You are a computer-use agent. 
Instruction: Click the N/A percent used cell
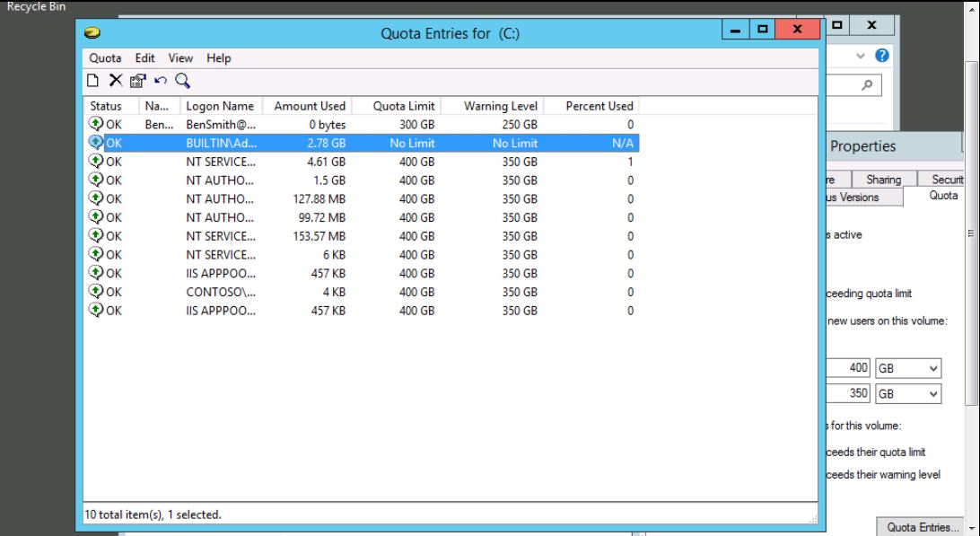pos(623,144)
